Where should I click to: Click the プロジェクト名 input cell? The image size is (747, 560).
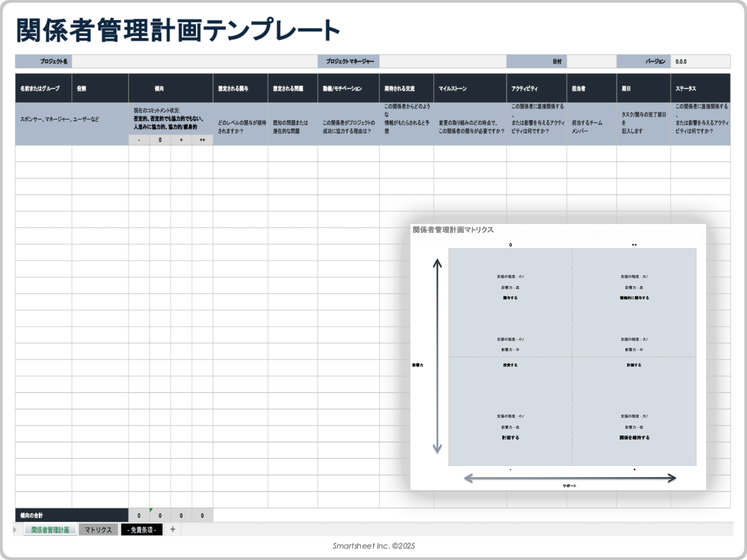click(x=195, y=61)
